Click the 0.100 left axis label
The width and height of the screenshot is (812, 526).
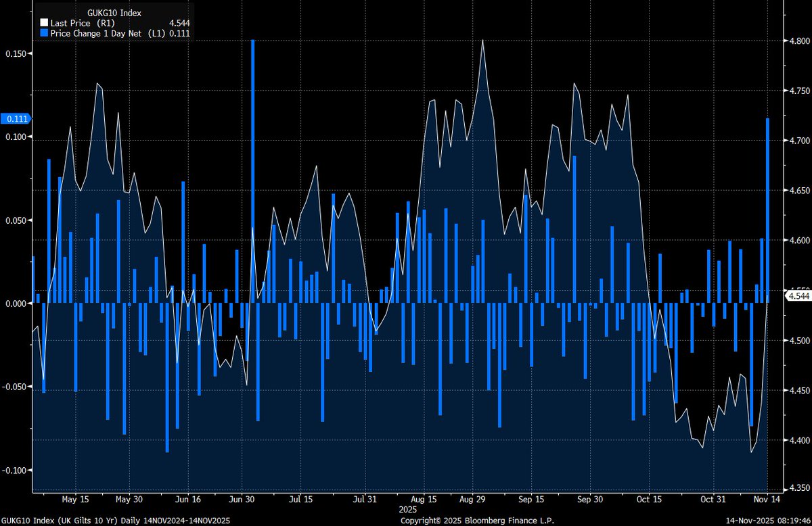click(x=15, y=137)
